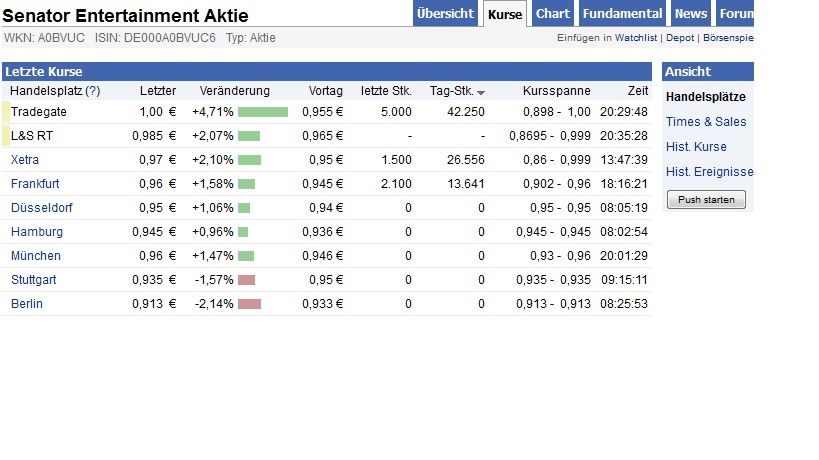Sort table by Letzter column
The width and height of the screenshot is (819, 460).
click(158, 91)
